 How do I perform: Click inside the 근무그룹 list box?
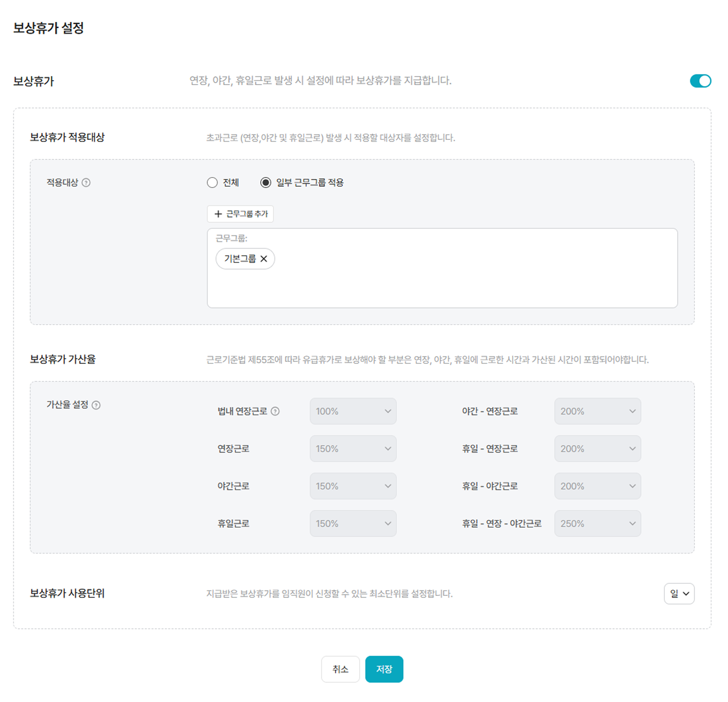point(442,268)
